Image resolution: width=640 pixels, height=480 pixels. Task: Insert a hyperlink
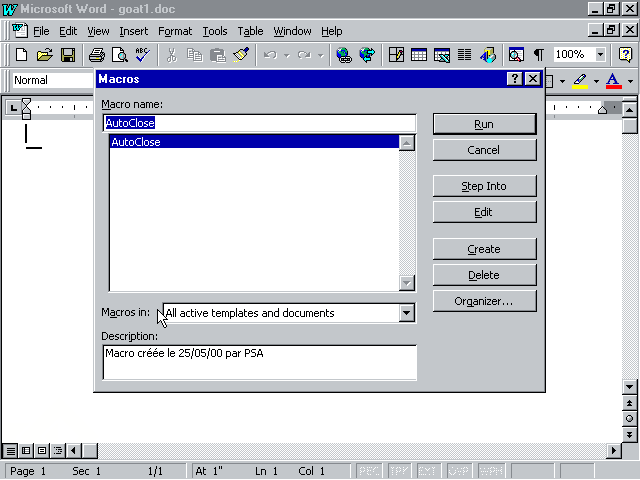point(344,55)
